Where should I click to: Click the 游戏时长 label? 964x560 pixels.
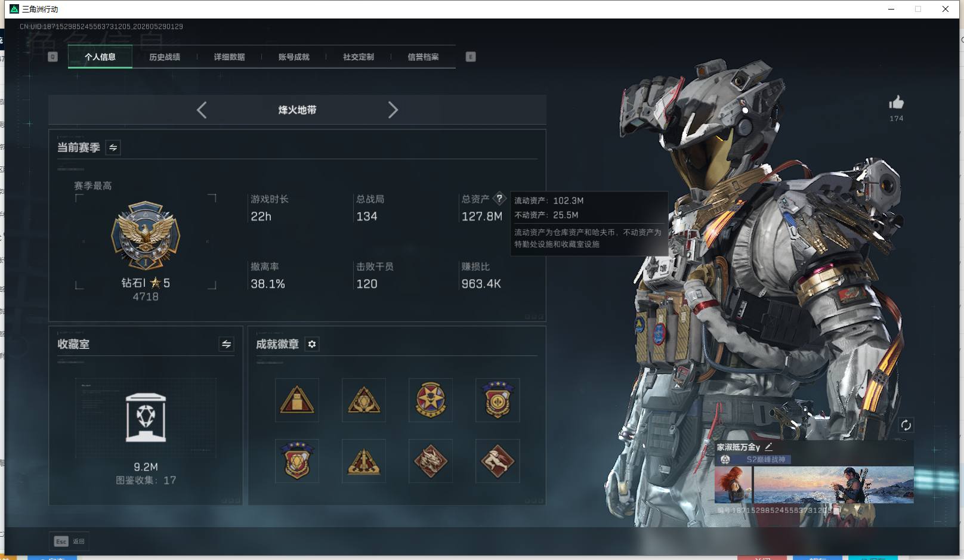[270, 199]
